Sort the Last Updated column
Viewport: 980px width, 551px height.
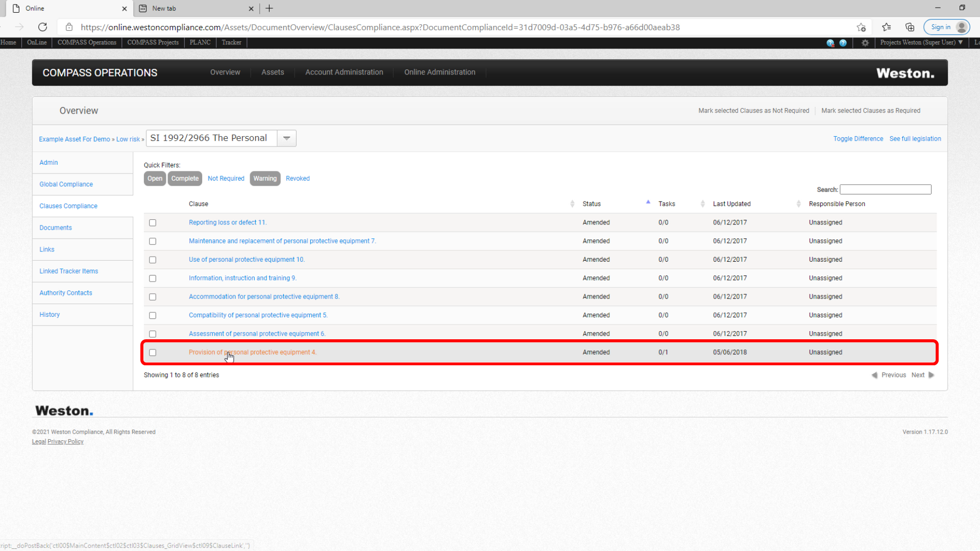[798, 204]
